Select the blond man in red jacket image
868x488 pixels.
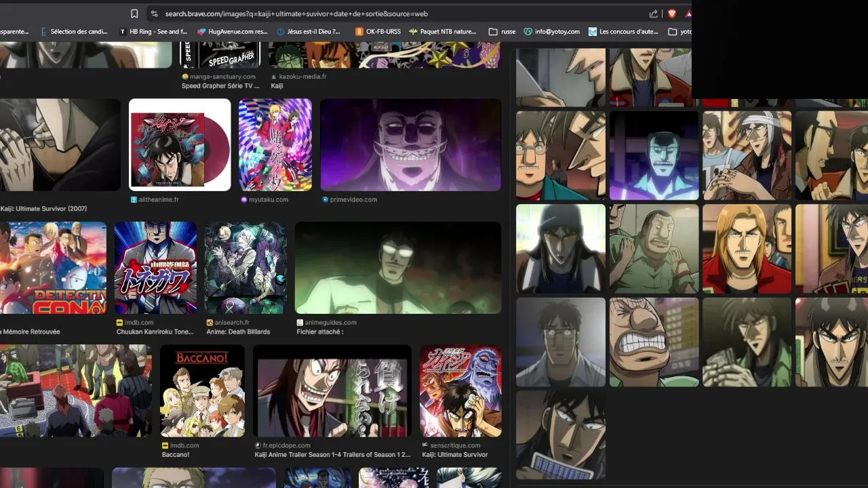747,249
